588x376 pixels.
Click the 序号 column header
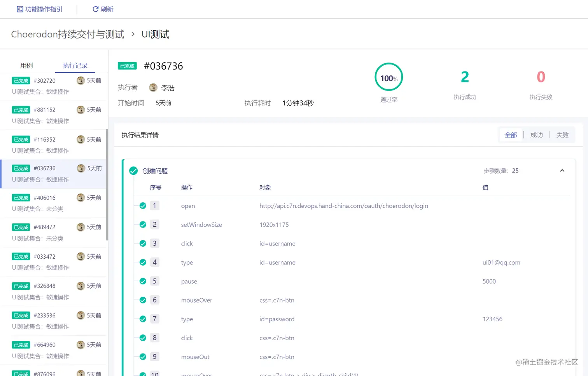(x=156, y=187)
